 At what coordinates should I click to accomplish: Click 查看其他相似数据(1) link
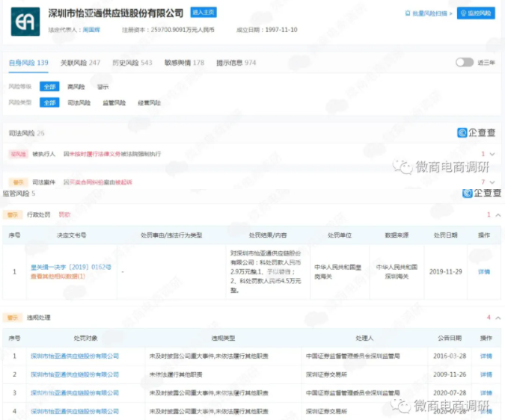[58, 277]
